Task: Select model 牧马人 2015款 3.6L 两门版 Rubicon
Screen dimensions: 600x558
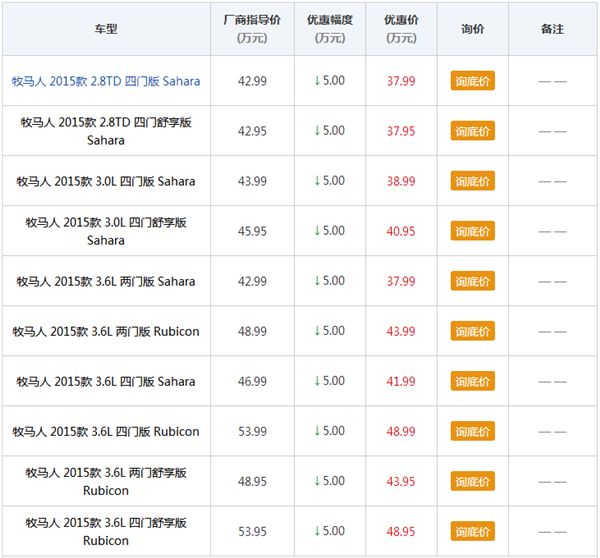Action: [x=106, y=331]
